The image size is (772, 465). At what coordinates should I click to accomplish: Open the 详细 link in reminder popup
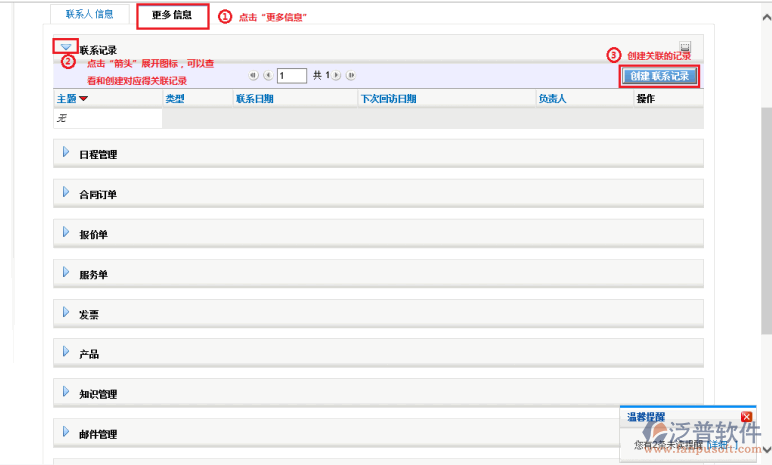point(719,445)
